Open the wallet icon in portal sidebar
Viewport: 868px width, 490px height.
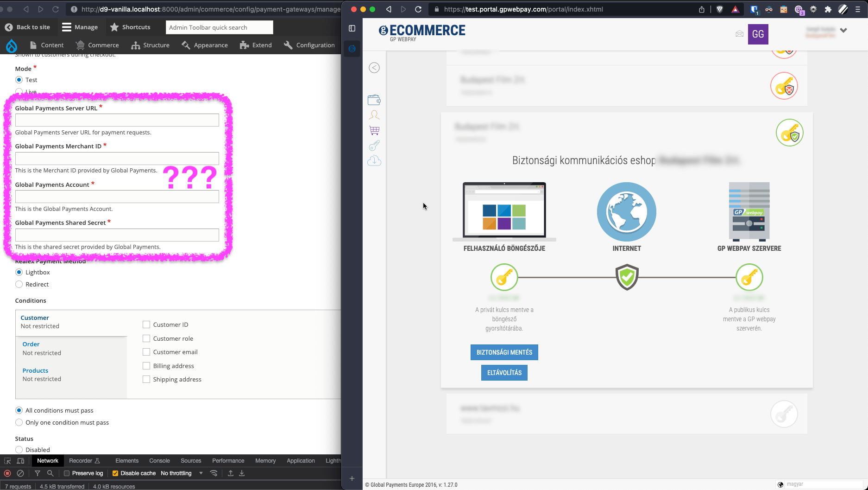tap(374, 100)
